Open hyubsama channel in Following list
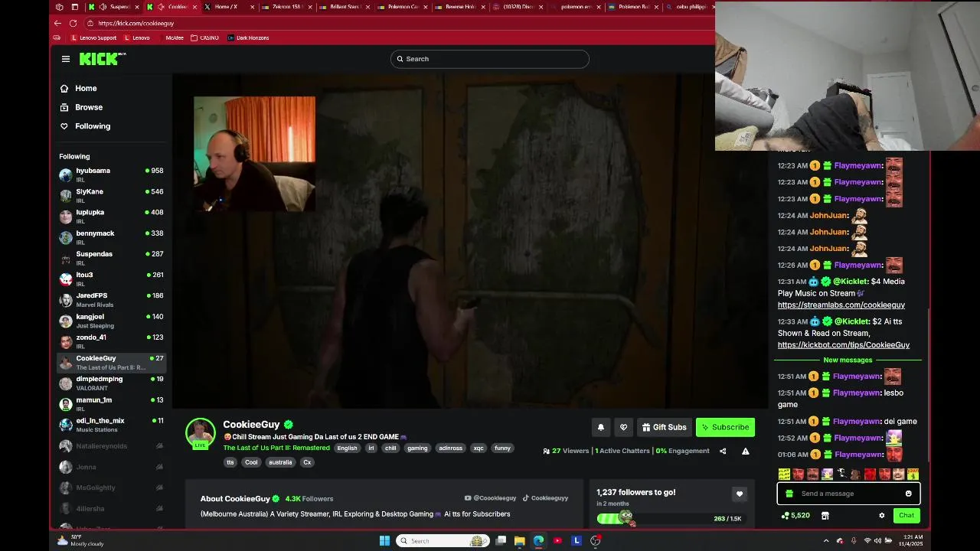Viewport: 980px width, 551px height. (x=112, y=174)
